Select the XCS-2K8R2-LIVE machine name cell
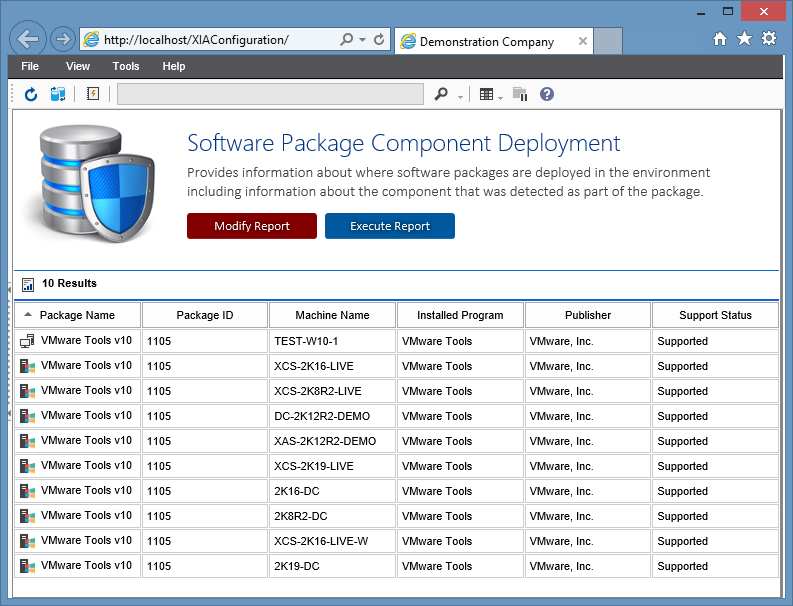Viewport: 793px width, 606px height. [332, 391]
